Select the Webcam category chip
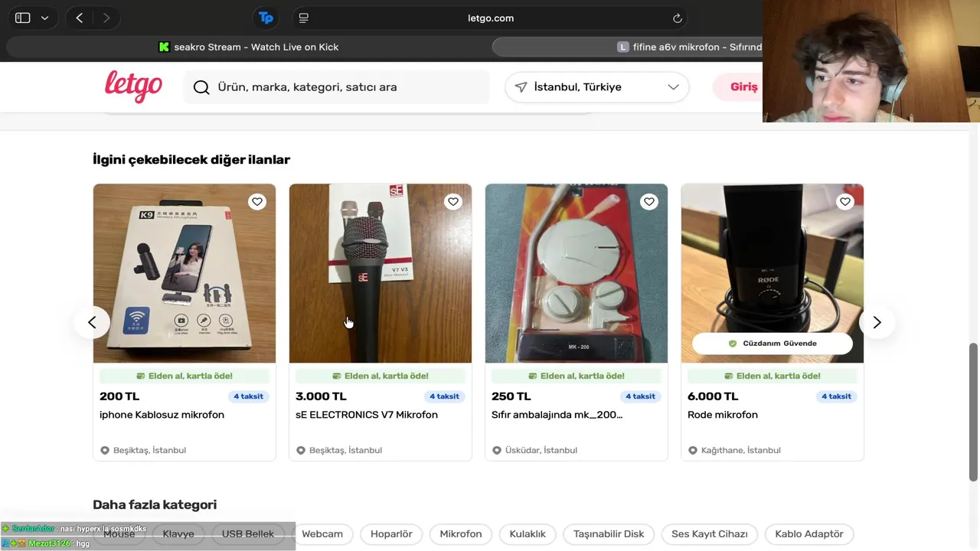Screen dimensions: 980x551 (x=322, y=534)
